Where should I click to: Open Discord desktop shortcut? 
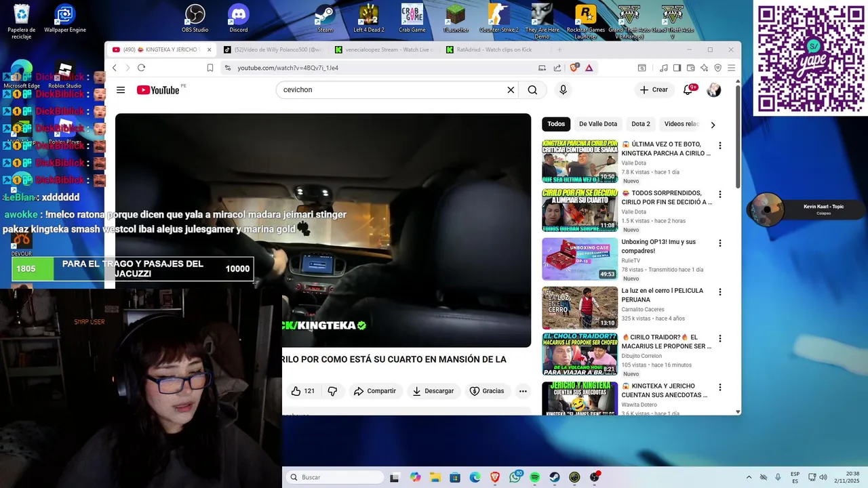point(239,18)
